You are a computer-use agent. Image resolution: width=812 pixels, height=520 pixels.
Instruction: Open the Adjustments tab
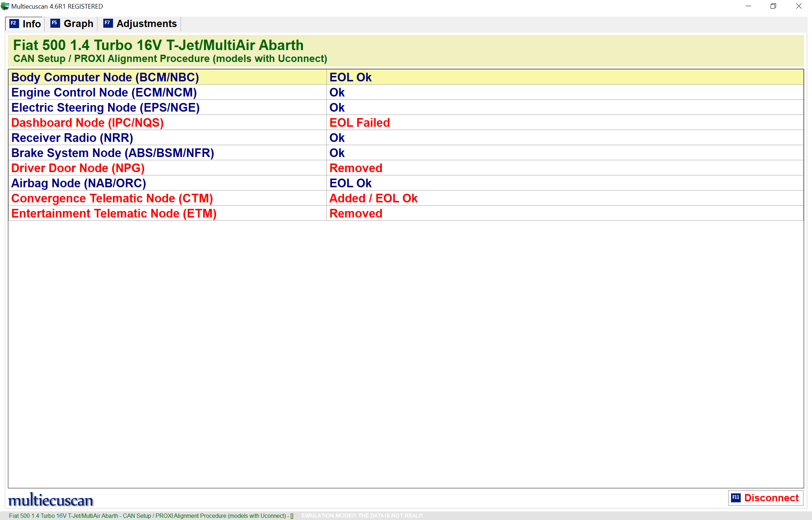pyautogui.click(x=140, y=24)
